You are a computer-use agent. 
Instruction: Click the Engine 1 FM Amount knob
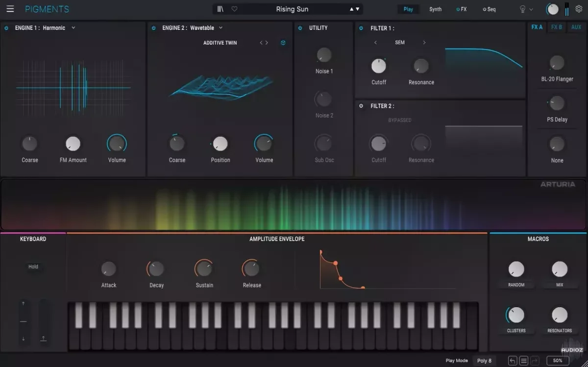point(73,144)
